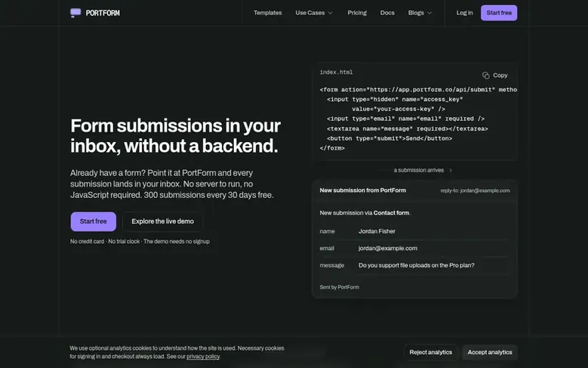Click the textarea code line

pyautogui.click(x=408, y=128)
